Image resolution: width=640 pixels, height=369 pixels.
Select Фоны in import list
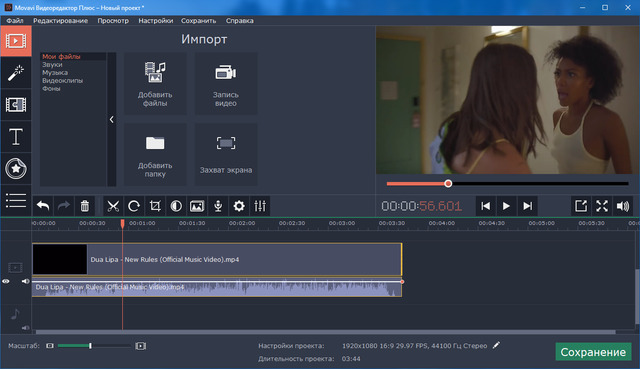(x=51, y=89)
